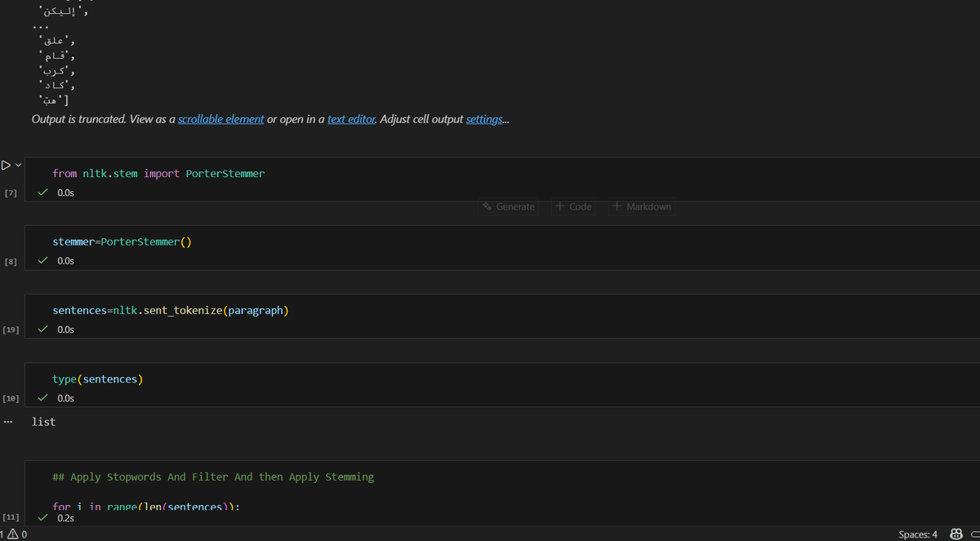Click success checkmark of cell [8]

43,261
